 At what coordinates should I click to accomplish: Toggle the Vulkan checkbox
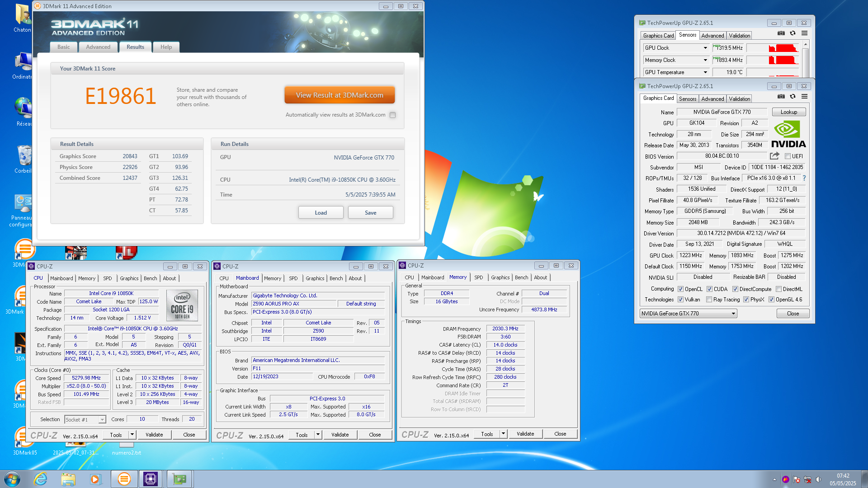click(681, 300)
